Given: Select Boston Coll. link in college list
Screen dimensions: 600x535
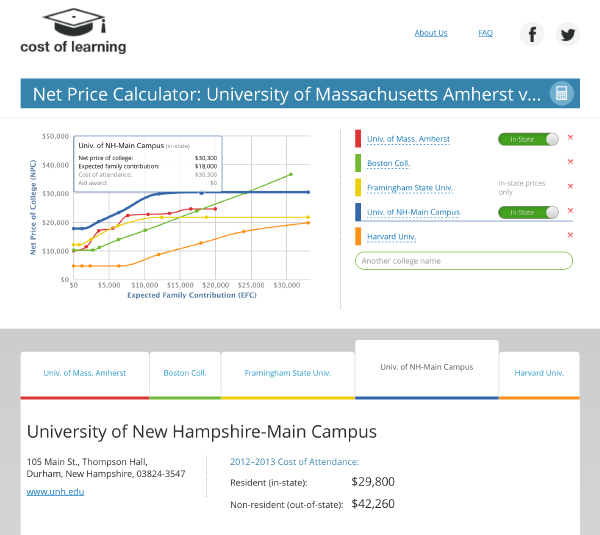Looking at the screenshot, I should coord(388,163).
